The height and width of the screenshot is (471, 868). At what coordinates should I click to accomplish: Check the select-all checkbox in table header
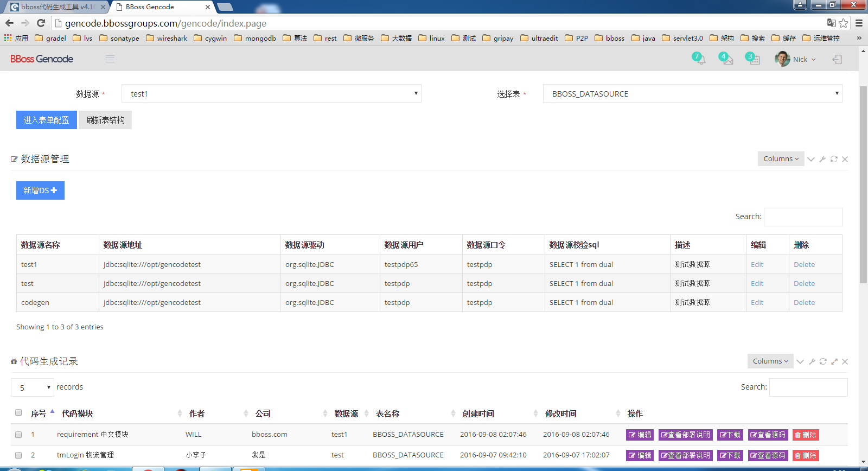[18, 413]
